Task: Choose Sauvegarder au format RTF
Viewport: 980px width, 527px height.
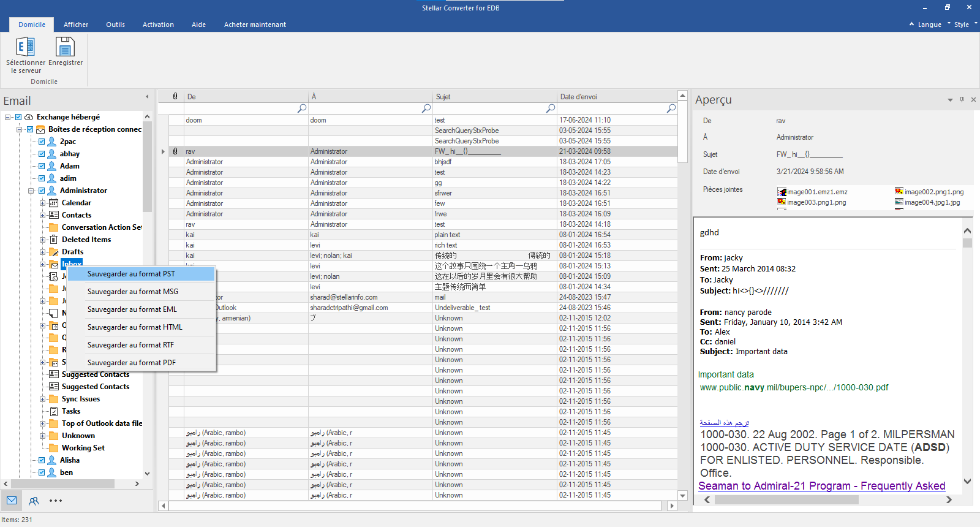Action: 141,345
